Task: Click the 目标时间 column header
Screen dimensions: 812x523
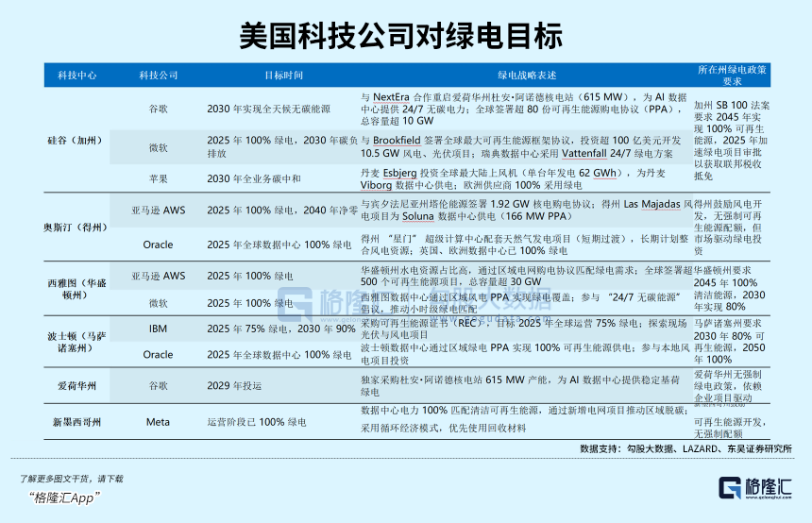Action: point(284,76)
